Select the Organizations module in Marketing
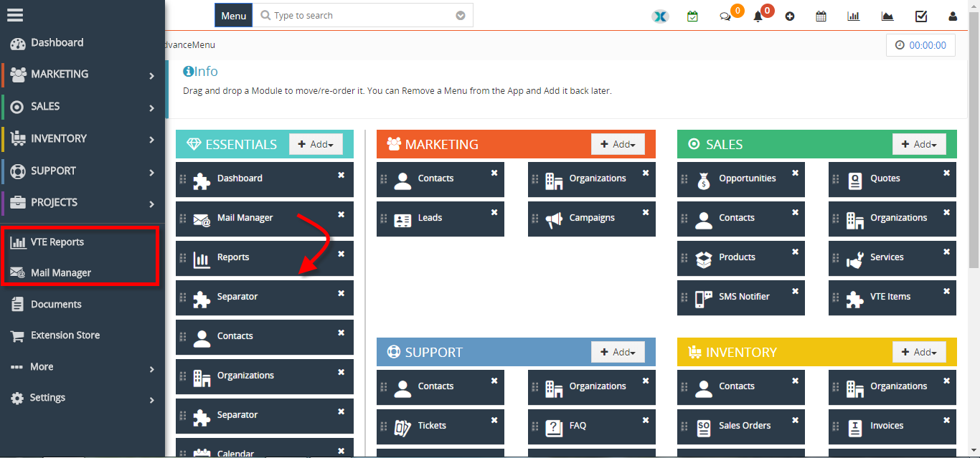Screen dimensions: 980x458 point(592,179)
